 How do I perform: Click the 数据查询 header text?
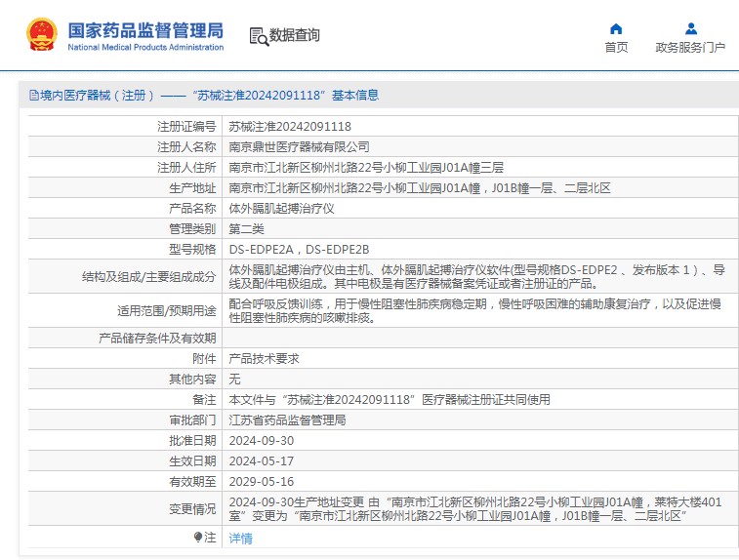coord(295,36)
